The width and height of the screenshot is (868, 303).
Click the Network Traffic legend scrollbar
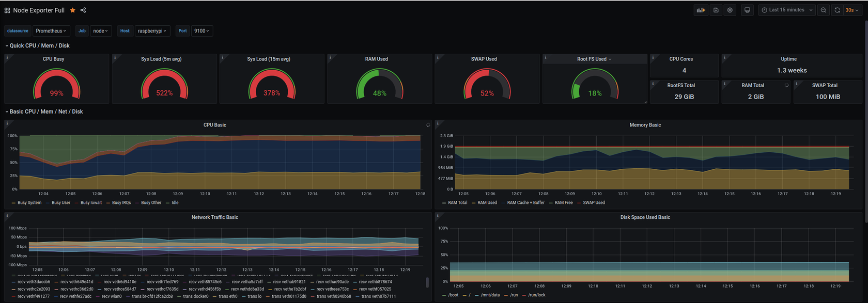click(427, 282)
